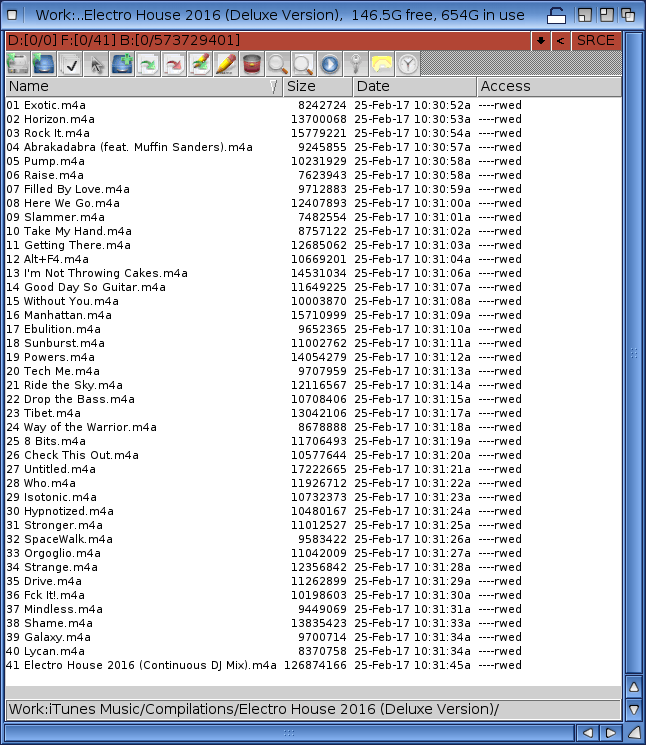The image size is (646, 745).
Task: Select file 01 Exotic.m4a
Action: pyautogui.click(x=46, y=105)
